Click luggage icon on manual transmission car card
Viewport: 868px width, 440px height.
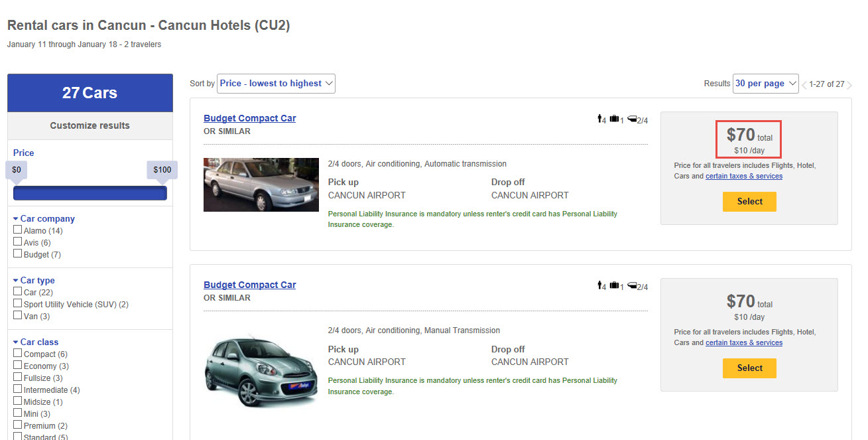pyautogui.click(x=615, y=285)
